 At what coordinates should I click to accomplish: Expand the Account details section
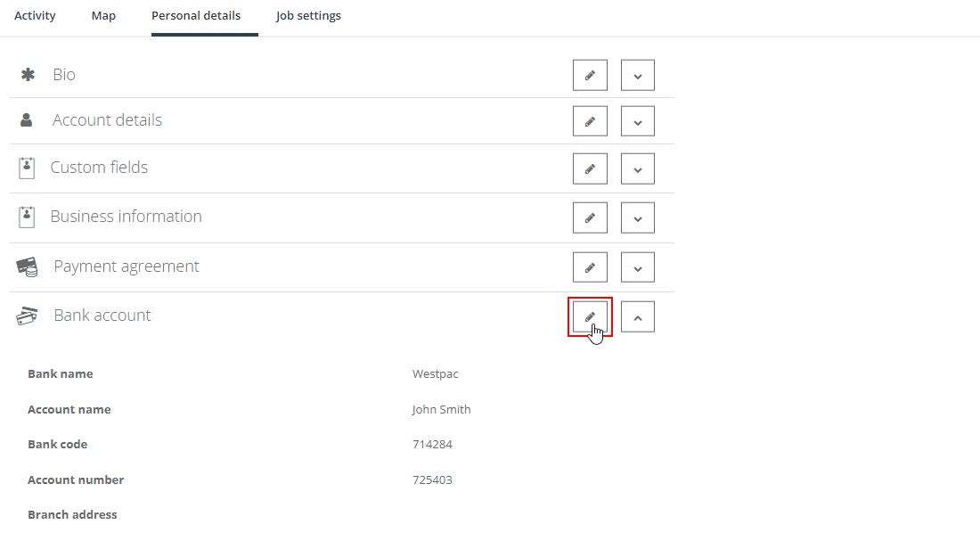[x=638, y=121]
